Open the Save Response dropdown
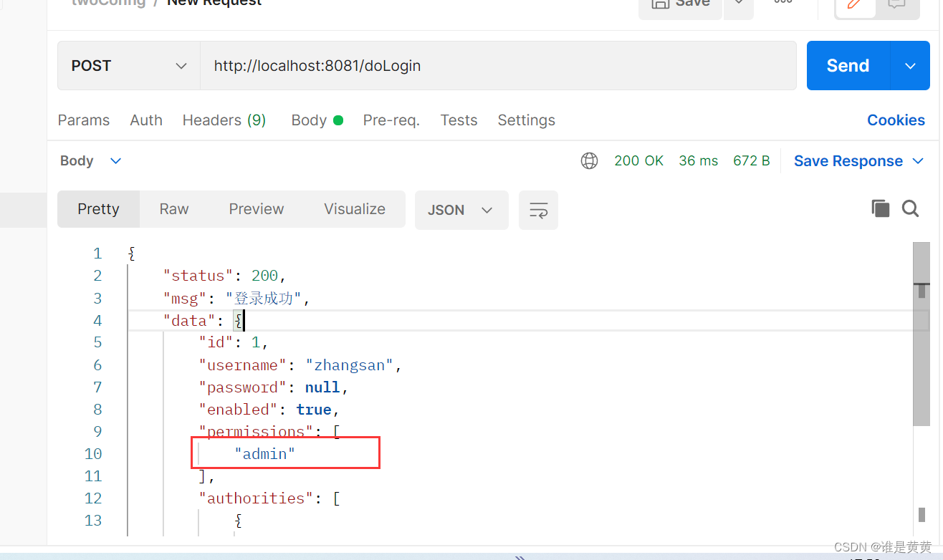943x560 pixels. pos(858,161)
